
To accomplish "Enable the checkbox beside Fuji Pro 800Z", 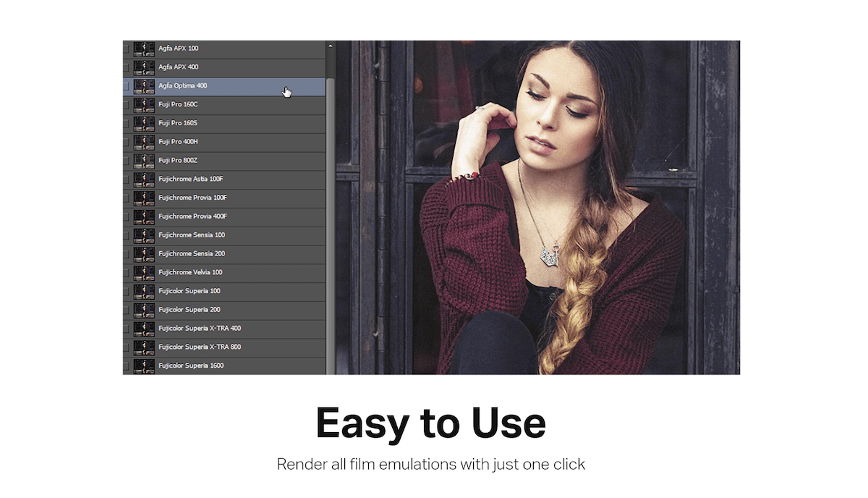I will point(127,160).
